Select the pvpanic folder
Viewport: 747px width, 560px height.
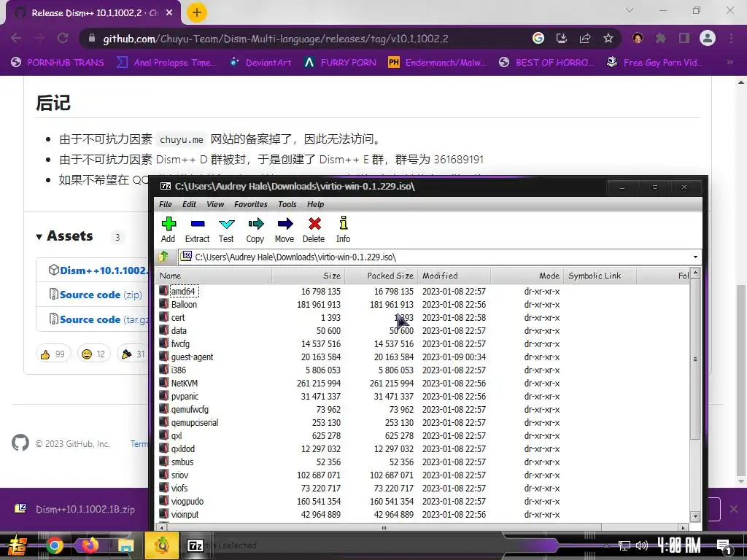click(185, 396)
